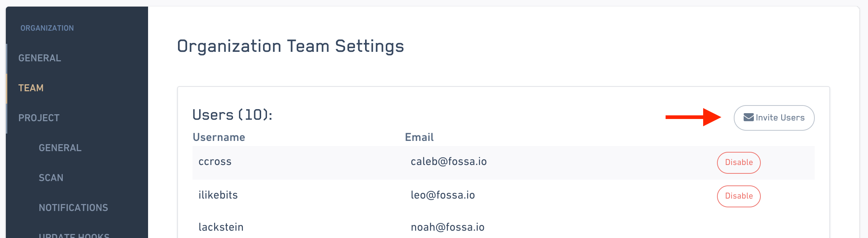
Task: Select the lackstein username
Action: (x=221, y=227)
